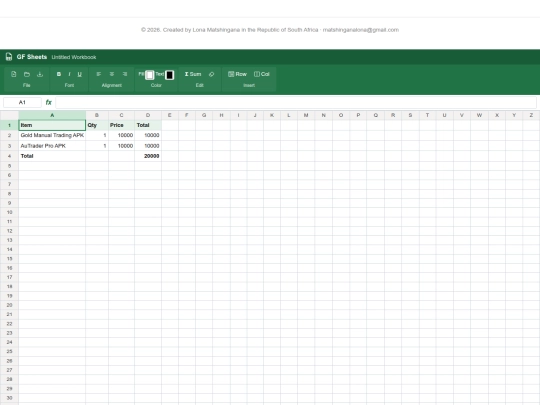Select column B header

(97, 115)
